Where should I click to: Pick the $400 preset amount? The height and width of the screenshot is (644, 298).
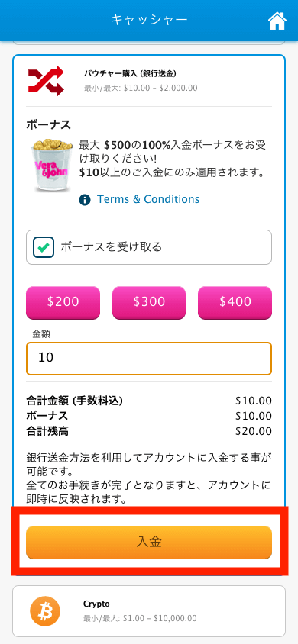coord(235,303)
